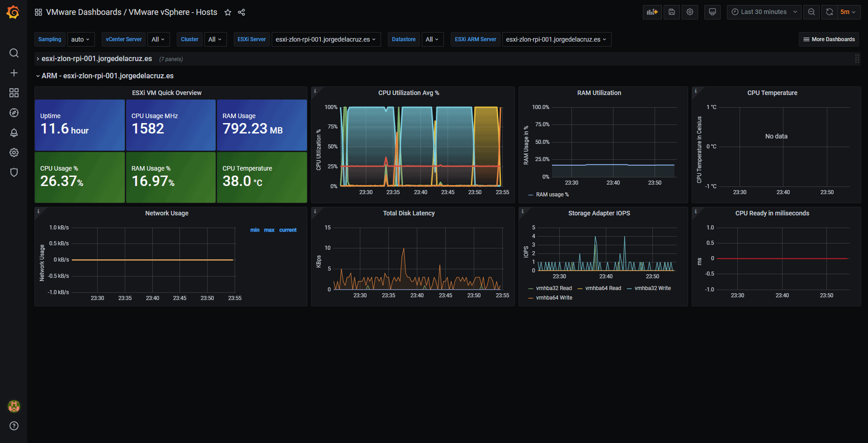Viewport: 868px width, 443px height.
Task: Open the Storage Adapter IOPS panel title menu
Action: click(599, 213)
